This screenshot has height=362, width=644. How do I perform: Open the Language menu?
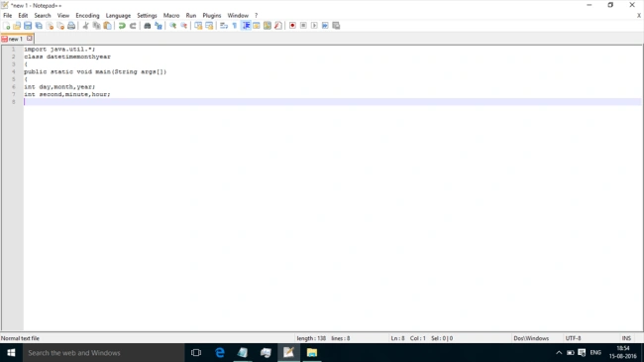point(118,15)
